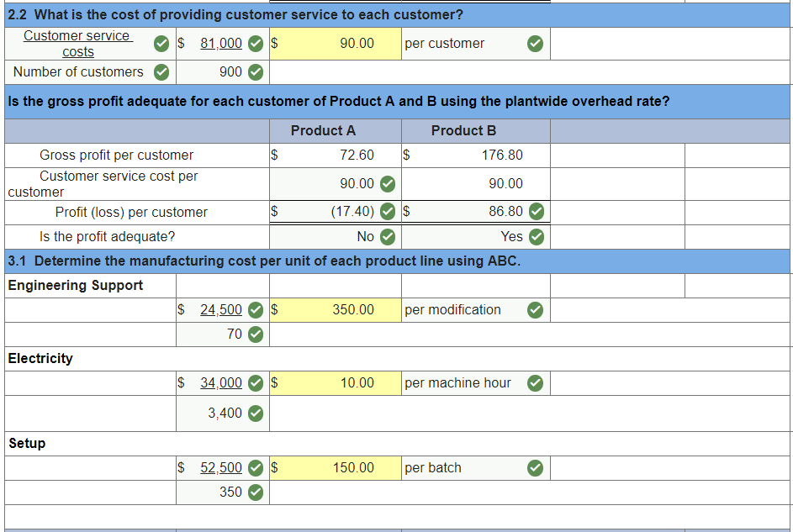Click the checkmark beside Number of customers

[161, 72]
